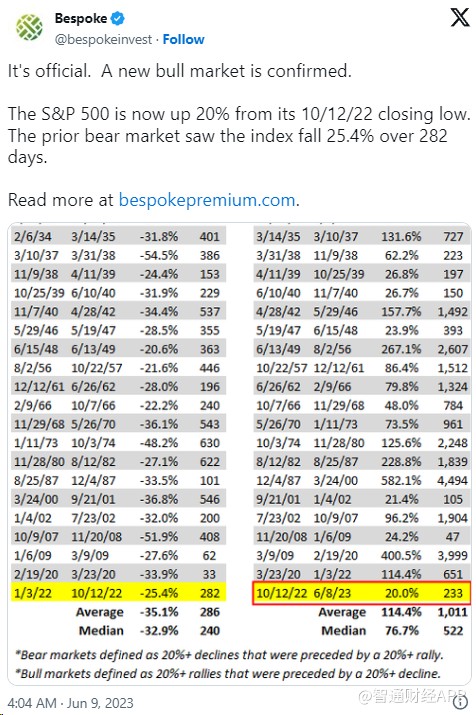This screenshot has width=476, height=715.
Task: Click the bull markets definition footnote
Action: pos(228,674)
